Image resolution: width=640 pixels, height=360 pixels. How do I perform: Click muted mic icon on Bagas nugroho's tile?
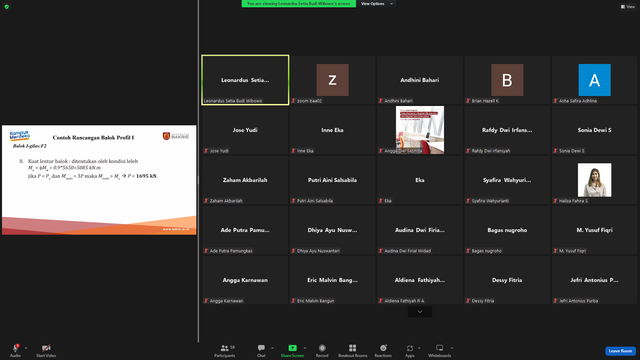(468, 251)
